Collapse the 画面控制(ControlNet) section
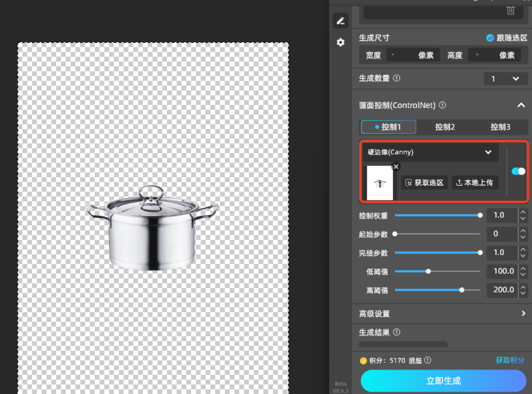 tap(521, 105)
